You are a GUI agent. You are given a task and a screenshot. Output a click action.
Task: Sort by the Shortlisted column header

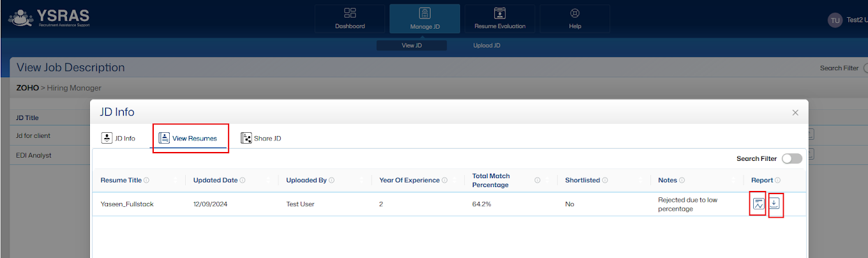[582, 180]
